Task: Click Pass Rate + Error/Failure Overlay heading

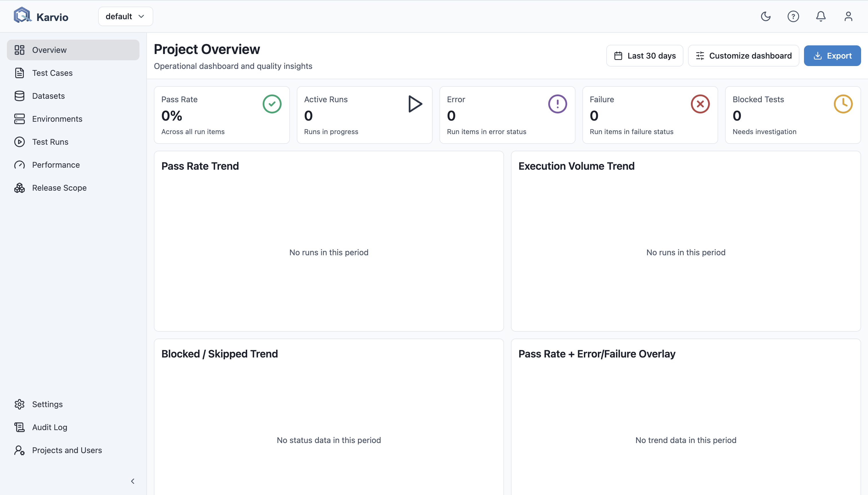Action: coord(596,354)
